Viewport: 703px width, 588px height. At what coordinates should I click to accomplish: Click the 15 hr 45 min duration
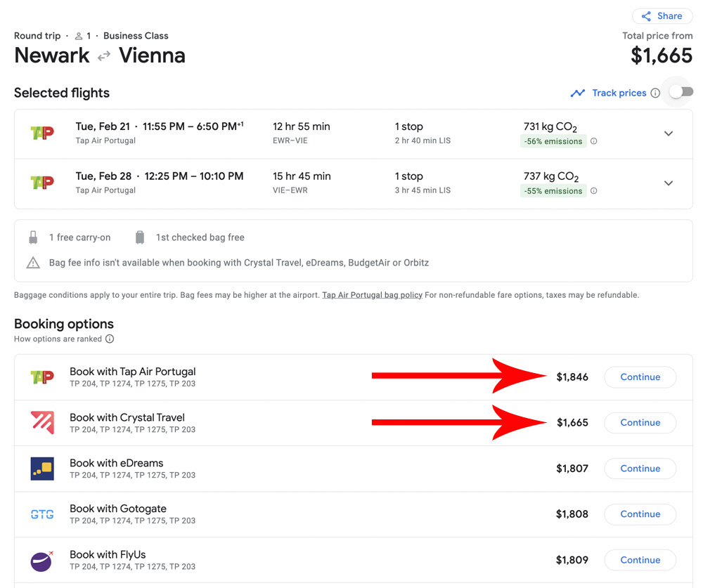302,176
